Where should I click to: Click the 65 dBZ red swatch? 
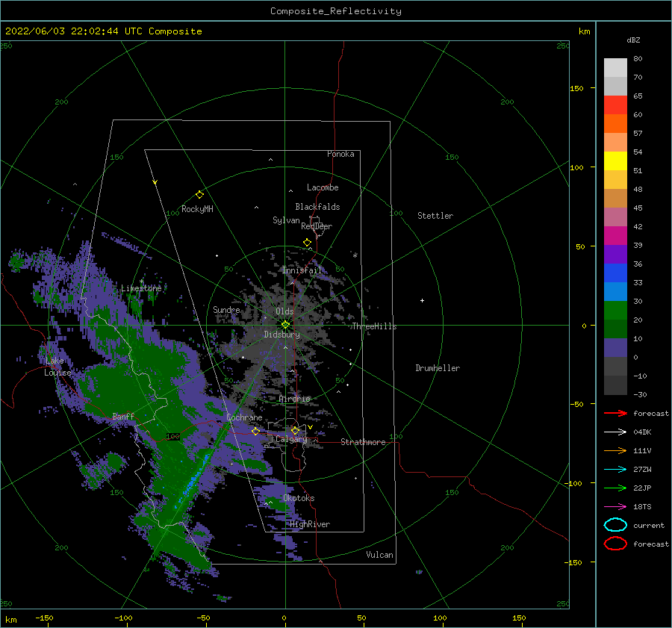(x=615, y=105)
